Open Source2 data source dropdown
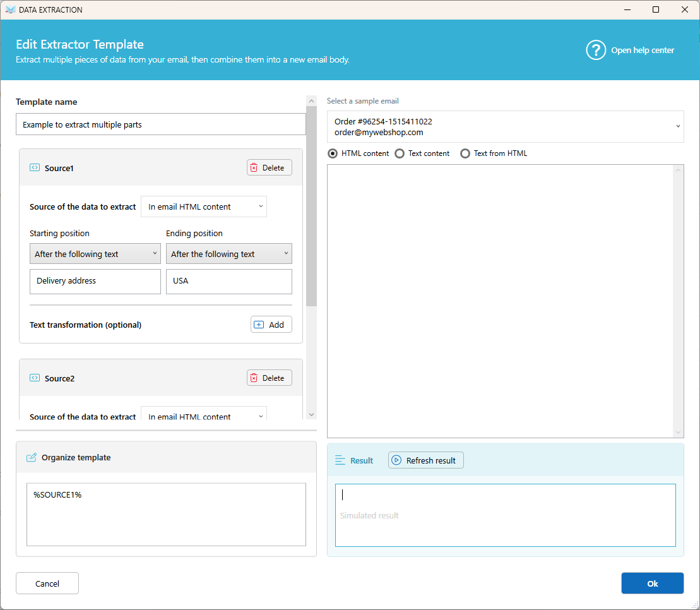700x610 pixels. (x=204, y=414)
